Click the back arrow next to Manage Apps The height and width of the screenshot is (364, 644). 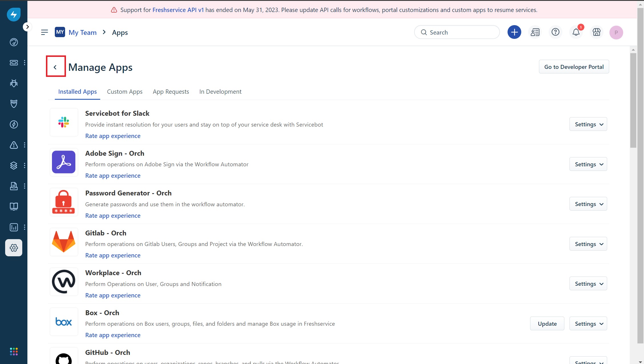click(x=55, y=67)
